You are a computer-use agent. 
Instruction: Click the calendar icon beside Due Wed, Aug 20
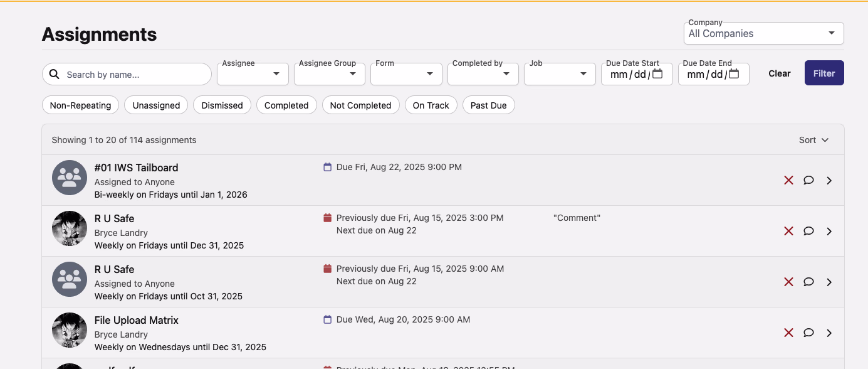coord(327,319)
